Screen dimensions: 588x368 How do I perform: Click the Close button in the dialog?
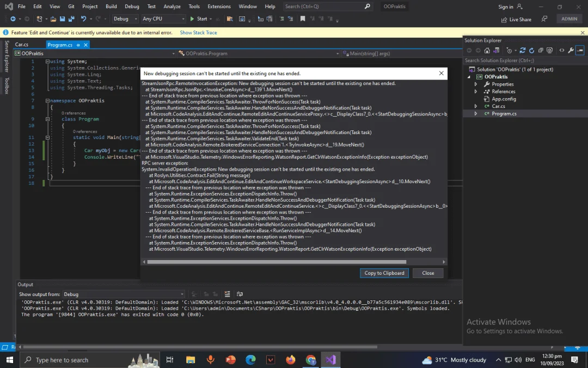[x=428, y=273]
